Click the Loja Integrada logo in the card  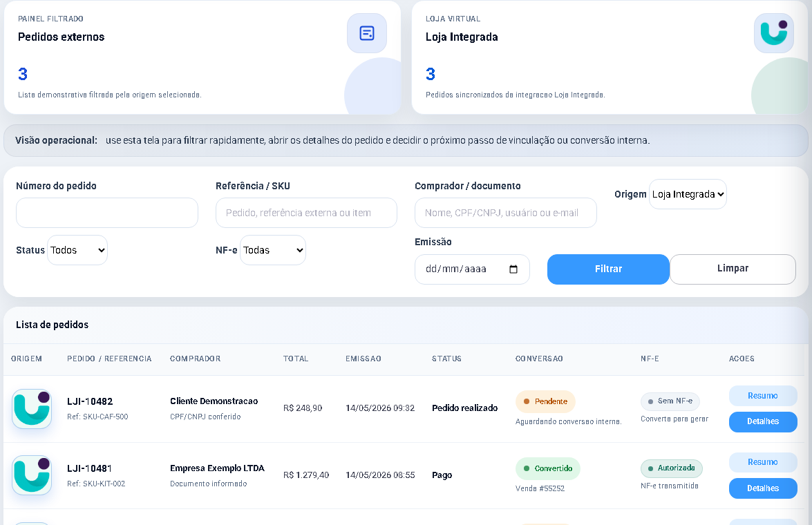(774, 33)
